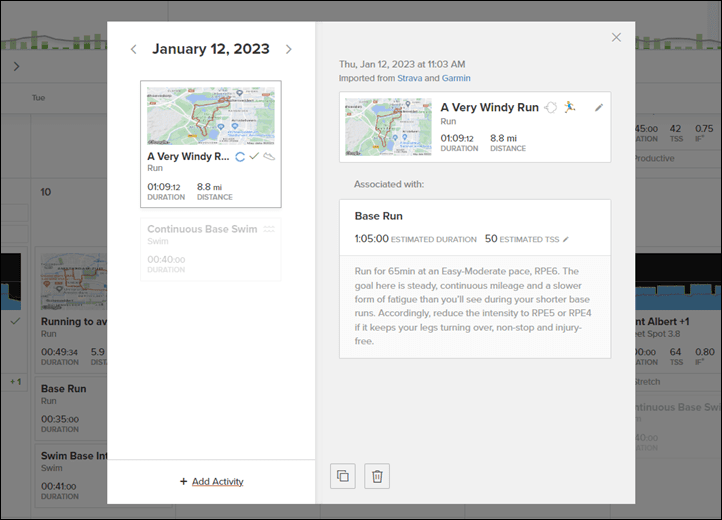
Task: Select the Continuous Base Swim card
Action: (211, 249)
